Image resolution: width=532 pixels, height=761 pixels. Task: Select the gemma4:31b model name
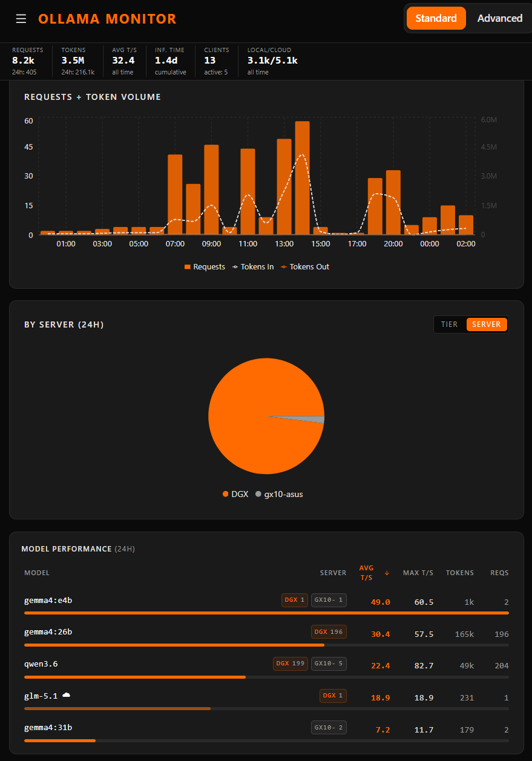coord(48,727)
